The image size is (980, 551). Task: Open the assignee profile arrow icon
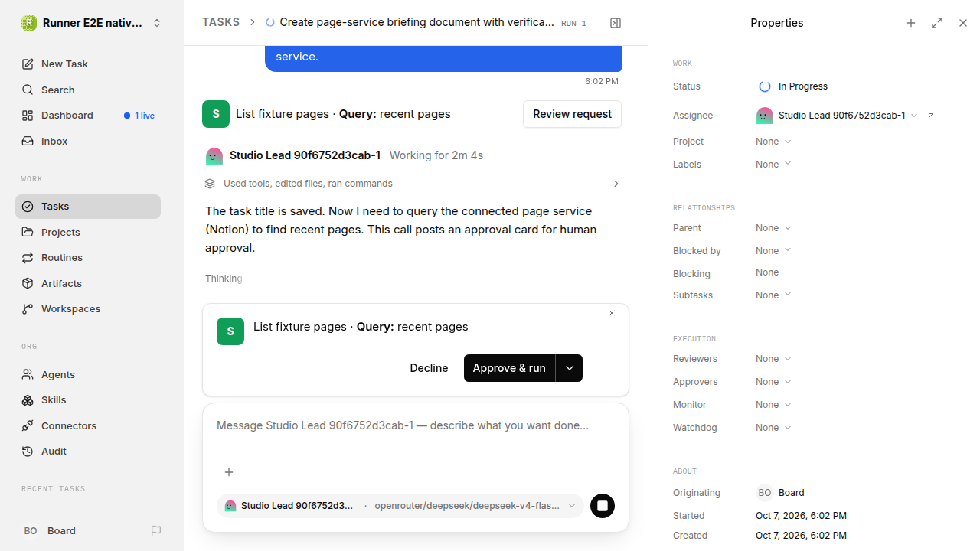[931, 116]
